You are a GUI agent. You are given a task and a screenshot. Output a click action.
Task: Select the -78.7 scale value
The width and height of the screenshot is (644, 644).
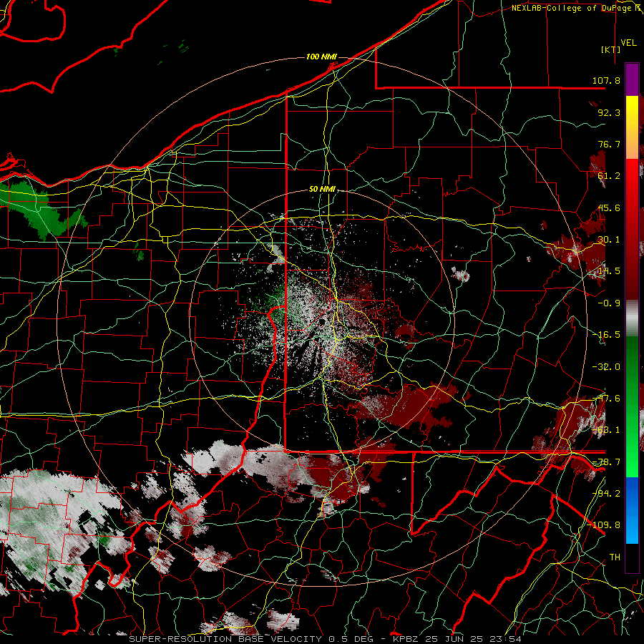tap(606, 462)
